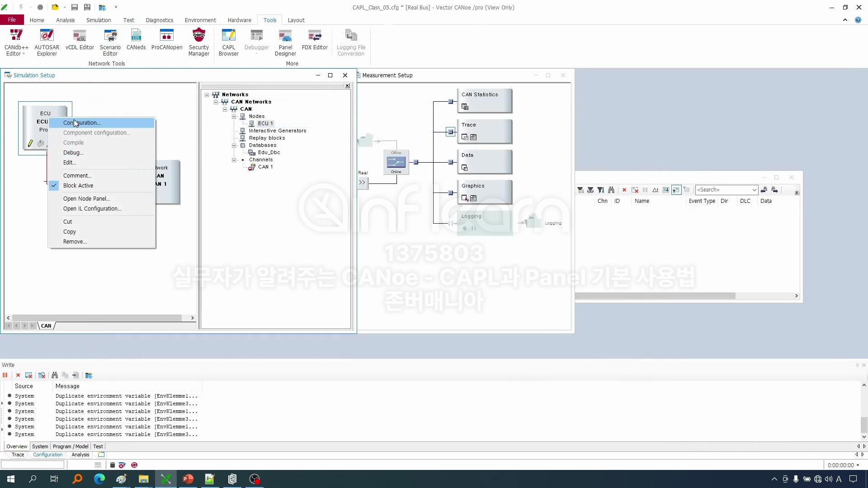Click the first filter icon in Trace toolbar

click(580, 190)
